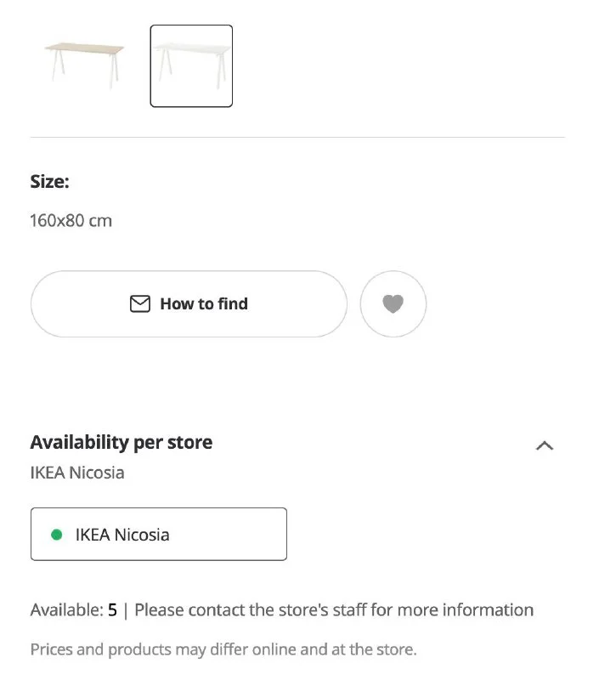Collapse the Availability per store section
Image resolution: width=616 pixels, height=680 pixels.
click(545, 445)
